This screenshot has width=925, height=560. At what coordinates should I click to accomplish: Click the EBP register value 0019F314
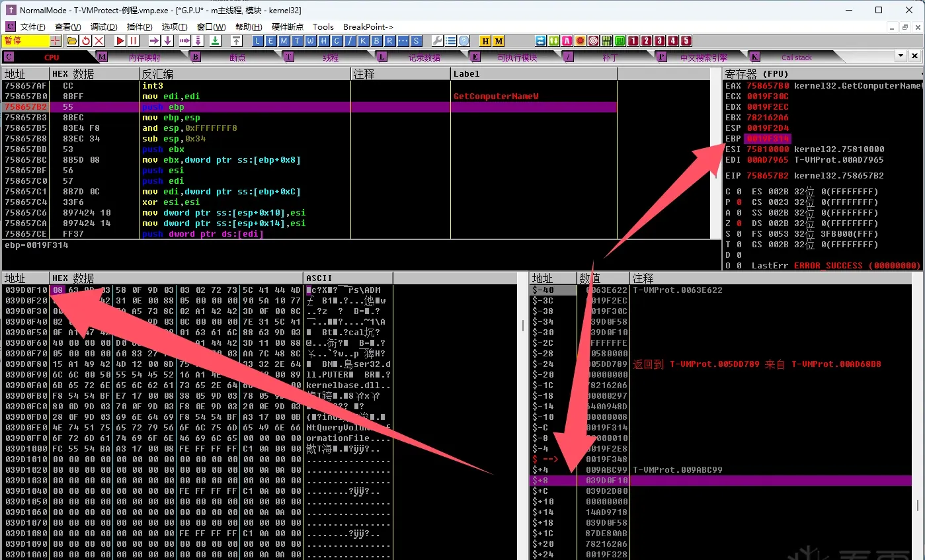767,139
